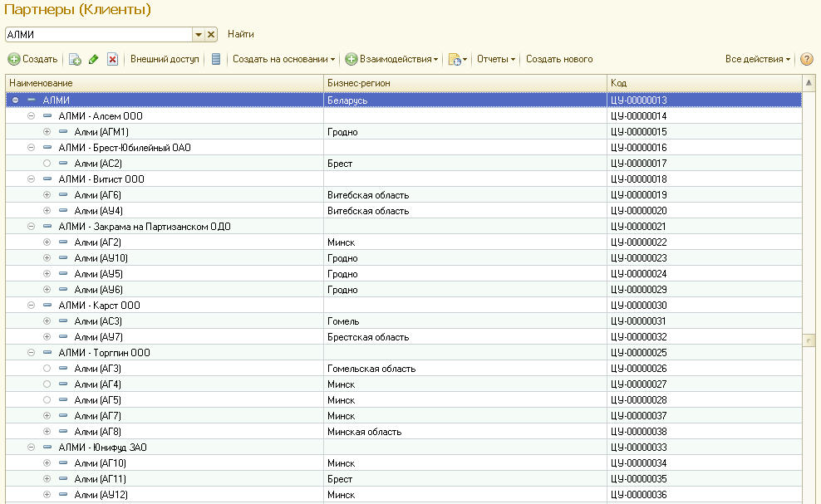Click the green plus Создать button
Screen dimensions: 821x504
coord(32,60)
